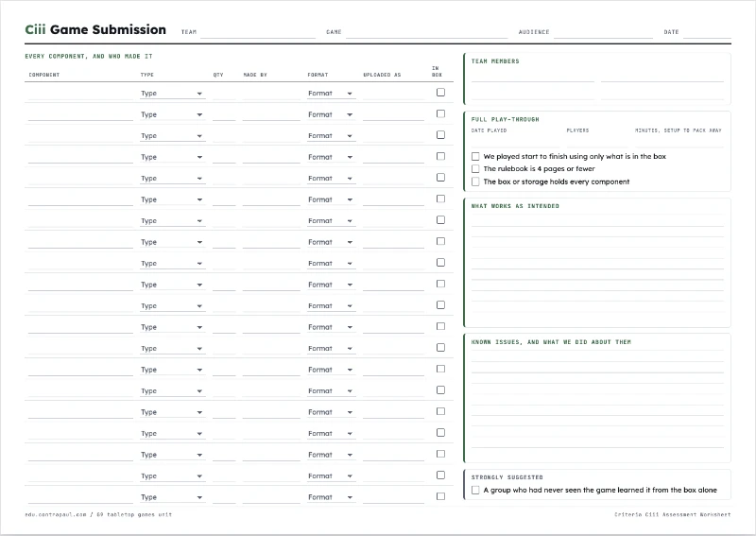Click the 'Every component, and who made it' heading
Viewport: 756px width, 536px height.
[89, 57]
